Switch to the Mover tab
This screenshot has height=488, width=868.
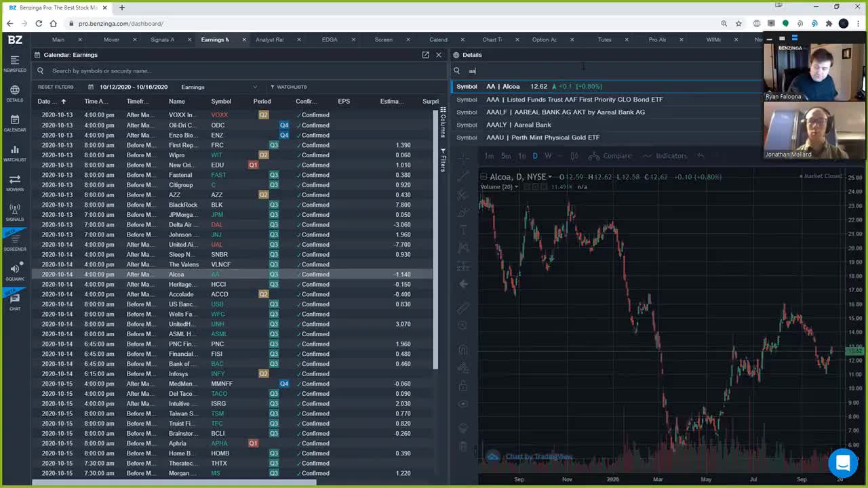[111, 40]
